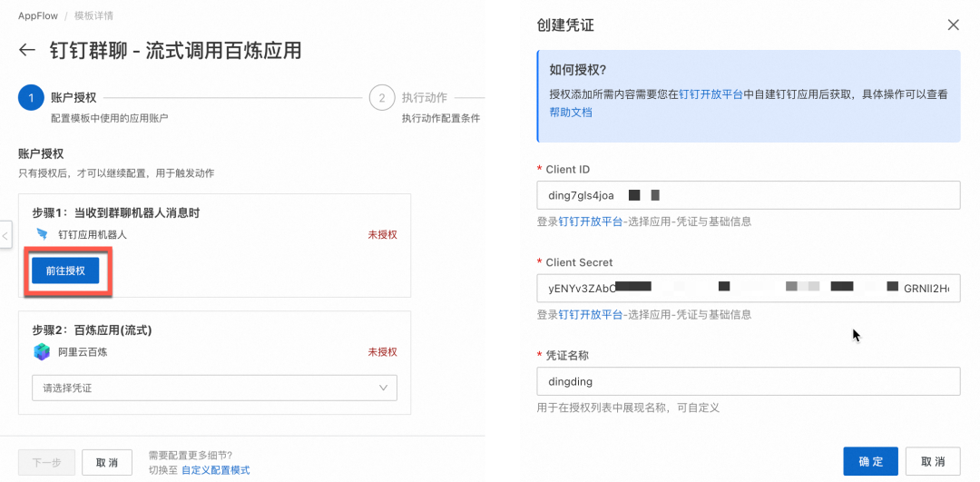Expand the collapsed left sidebar handle
The image size is (980, 482).
click(x=5, y=236)
